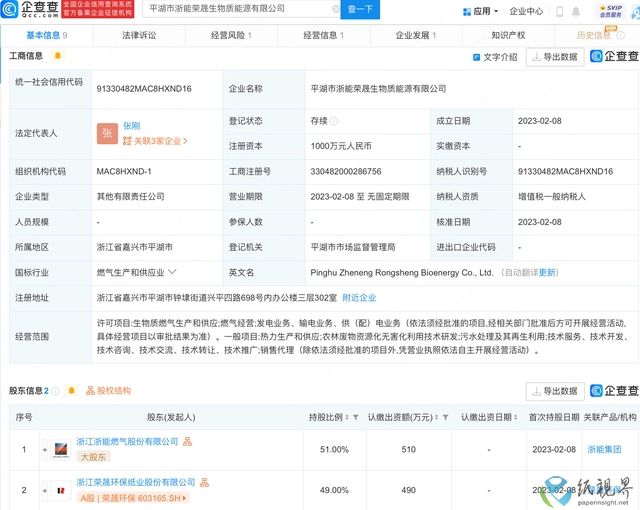Viewport: 640px width, 510px height.
Task: Click the Qcc.com logo at top left
Action: point(29,9)
